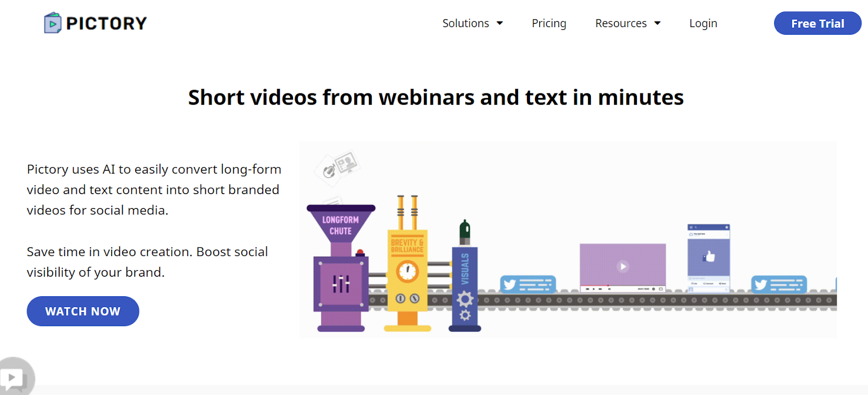The image size is (868, 395).
Task: Open the Resources menu
Action: coord(621,23)
